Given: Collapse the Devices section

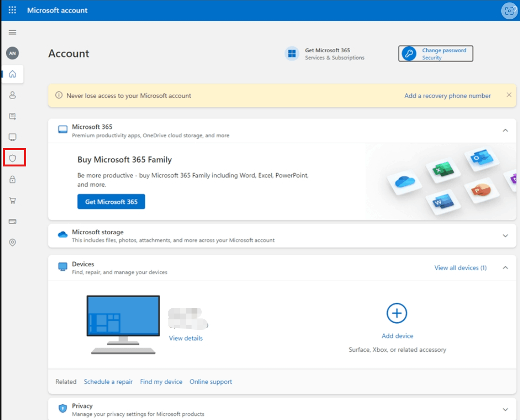Looking at the screenshot, I should 505,268.
